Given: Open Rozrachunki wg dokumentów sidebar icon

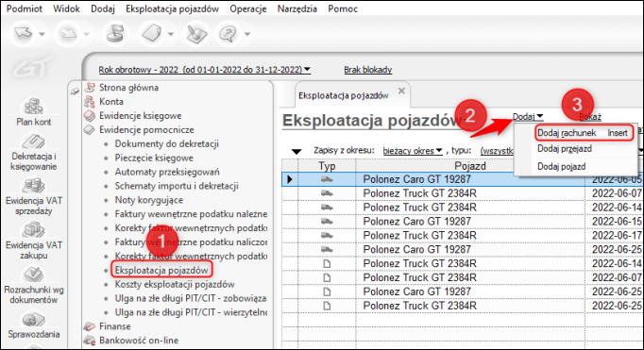Looking at the screenshot, I should (34, 285).
